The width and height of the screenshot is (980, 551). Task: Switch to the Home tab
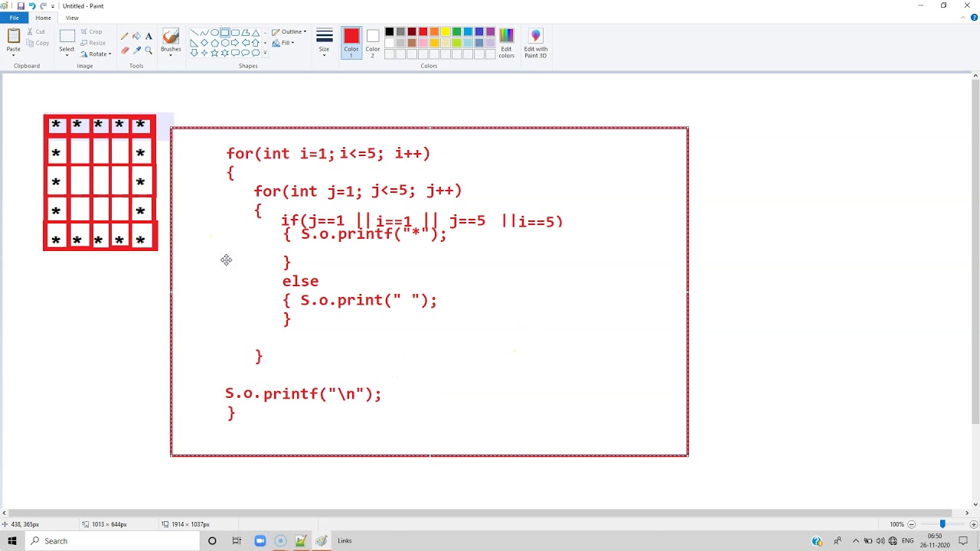(43, 18)
